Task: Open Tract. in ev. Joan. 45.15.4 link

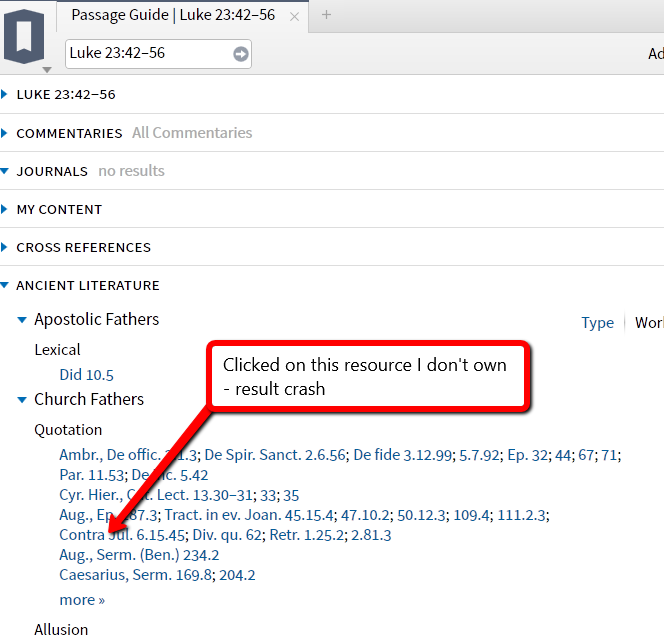Action: [x=249, y=515]
